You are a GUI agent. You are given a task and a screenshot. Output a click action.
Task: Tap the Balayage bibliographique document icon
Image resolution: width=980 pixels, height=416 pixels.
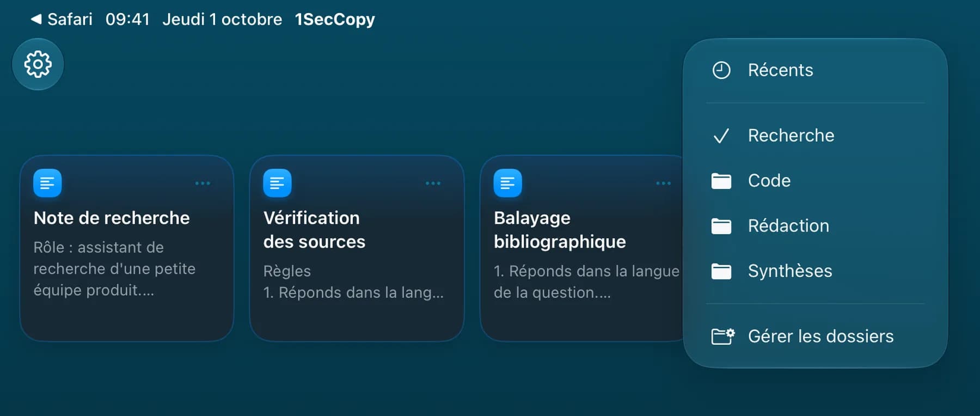click(507, 183)
